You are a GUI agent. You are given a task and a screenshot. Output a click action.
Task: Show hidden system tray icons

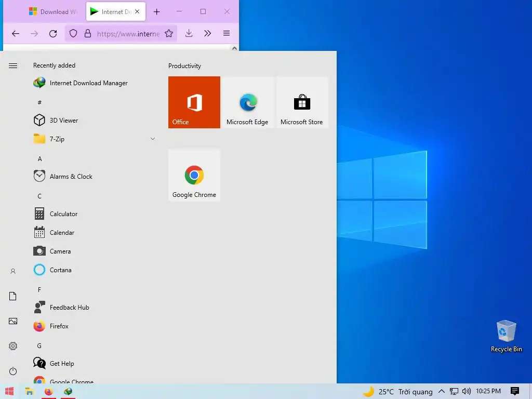click(x=442, y=391)
